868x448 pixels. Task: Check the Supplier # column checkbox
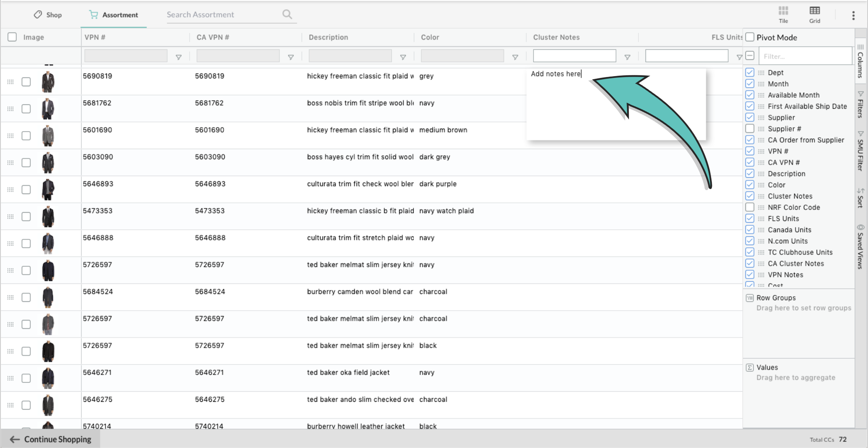[x=750, y=129]
